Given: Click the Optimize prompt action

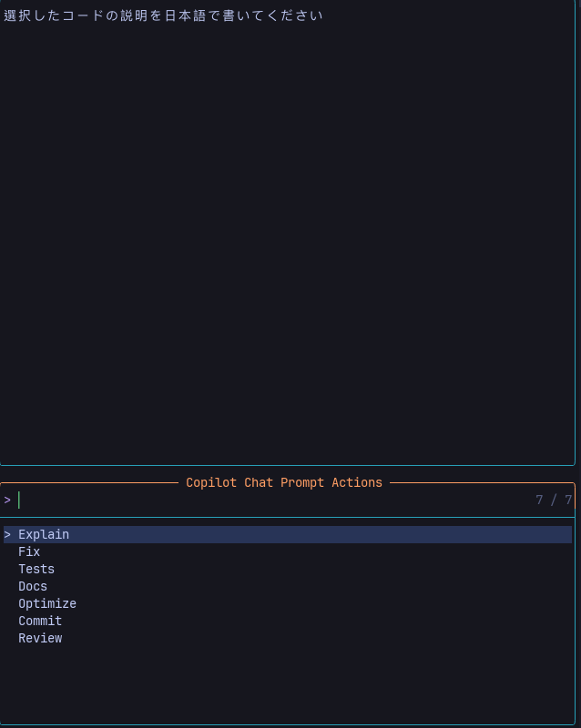Looking at the screenshot, I should tap(47, 604).
